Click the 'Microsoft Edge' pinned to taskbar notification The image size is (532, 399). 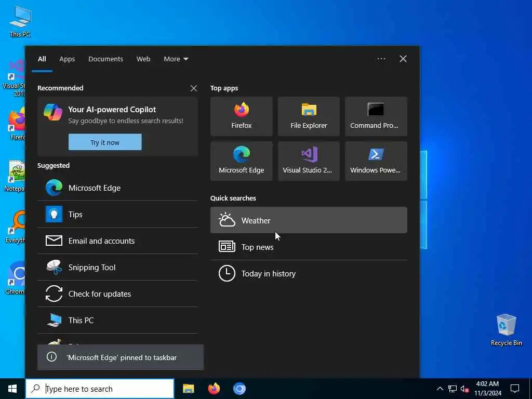coord(121,357)
